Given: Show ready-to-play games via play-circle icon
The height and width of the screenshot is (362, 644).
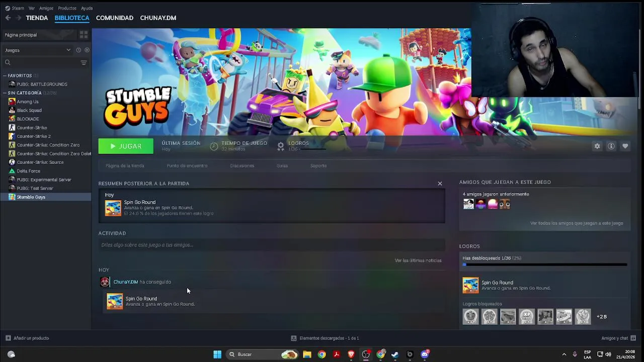Looking at the screenshot, I should click(x=87, y=50).
